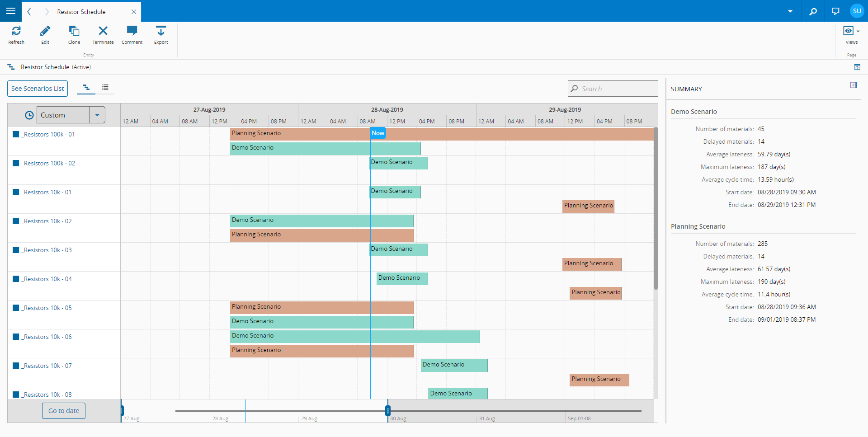Click Planning Scenario bar for Resistors 10k - 01
The height and width of the screenshot is (437, 868).
pos(588,206)
